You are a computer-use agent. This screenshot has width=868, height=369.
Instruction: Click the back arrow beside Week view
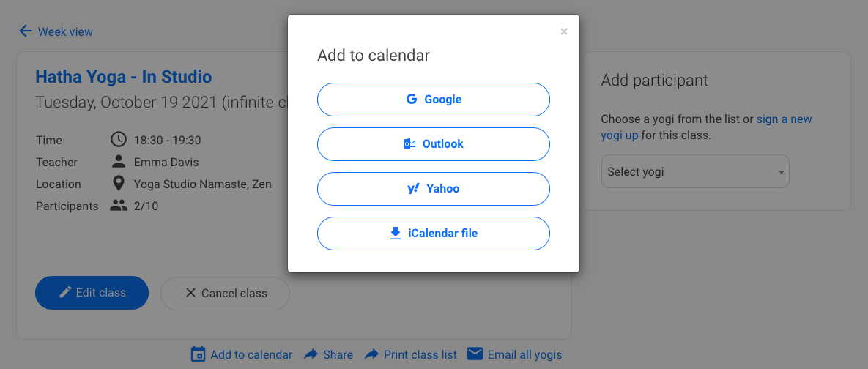click(x=26, y=31)
